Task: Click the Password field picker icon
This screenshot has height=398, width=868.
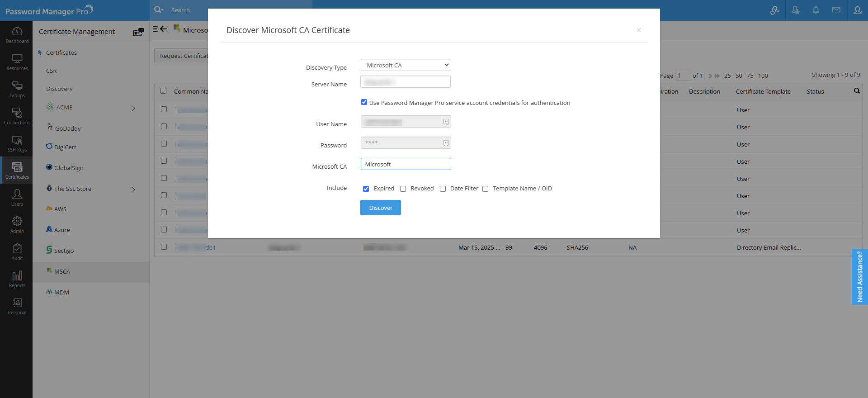Action: click(446, 143)
